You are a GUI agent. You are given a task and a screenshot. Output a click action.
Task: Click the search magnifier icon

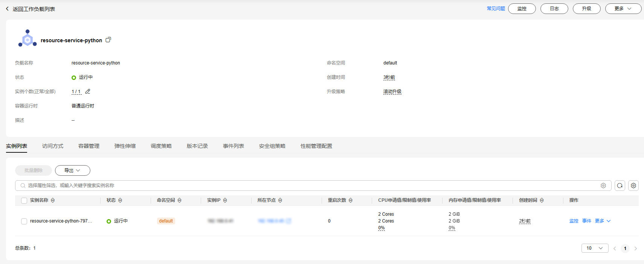point(23,186)
